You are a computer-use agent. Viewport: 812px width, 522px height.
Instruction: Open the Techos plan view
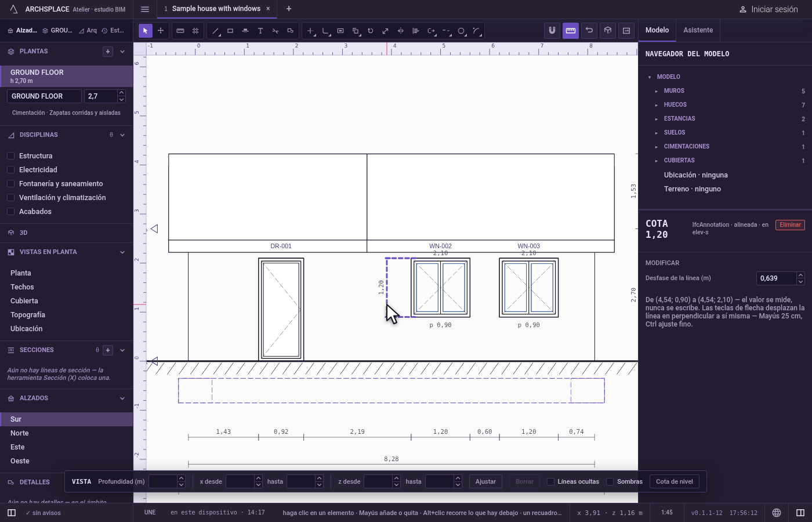[67, 287]
